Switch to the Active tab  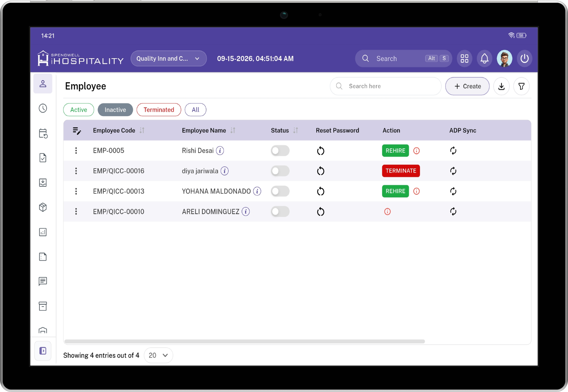78,110
